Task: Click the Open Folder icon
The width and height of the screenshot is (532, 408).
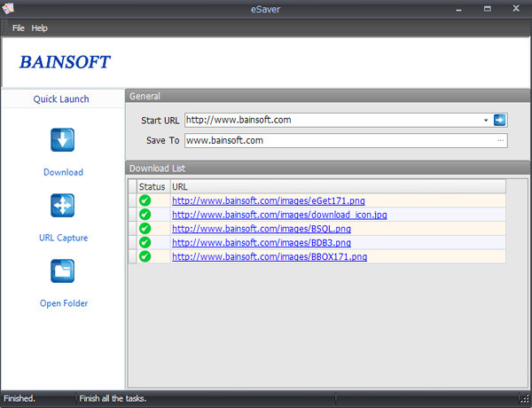Action: tap(62, 271)
